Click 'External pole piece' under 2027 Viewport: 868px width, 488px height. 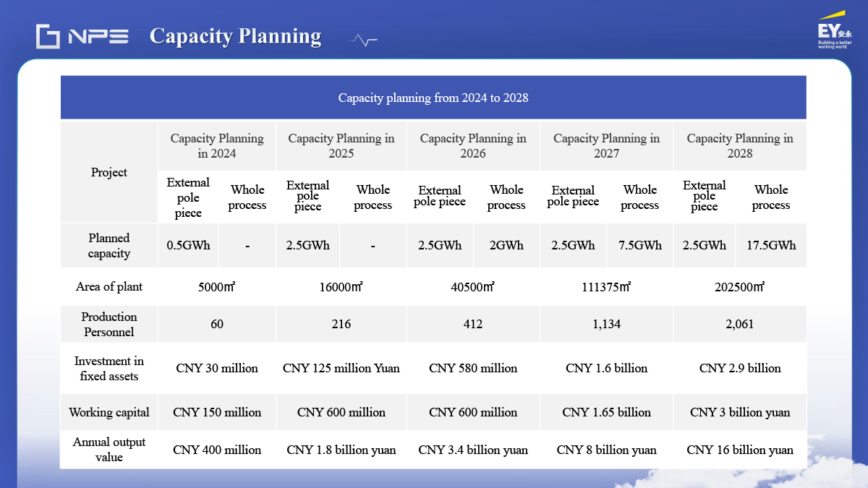point(573,197)
